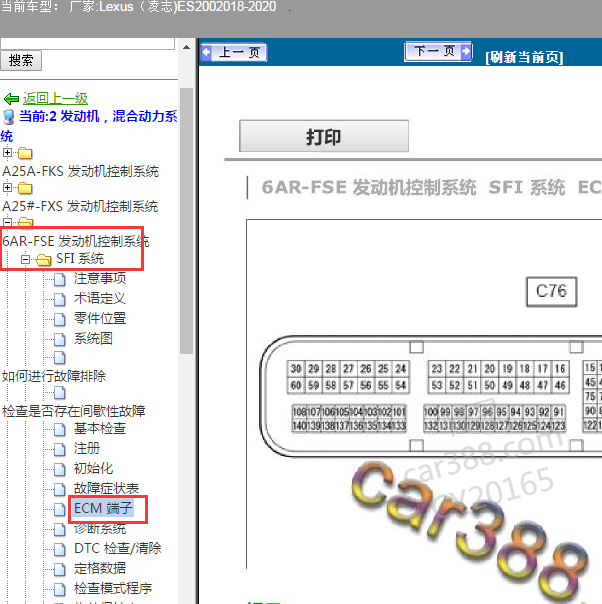Click document icon beside 零件位置
Viewport: 602px width, 604px height.
tap(60, 320)
